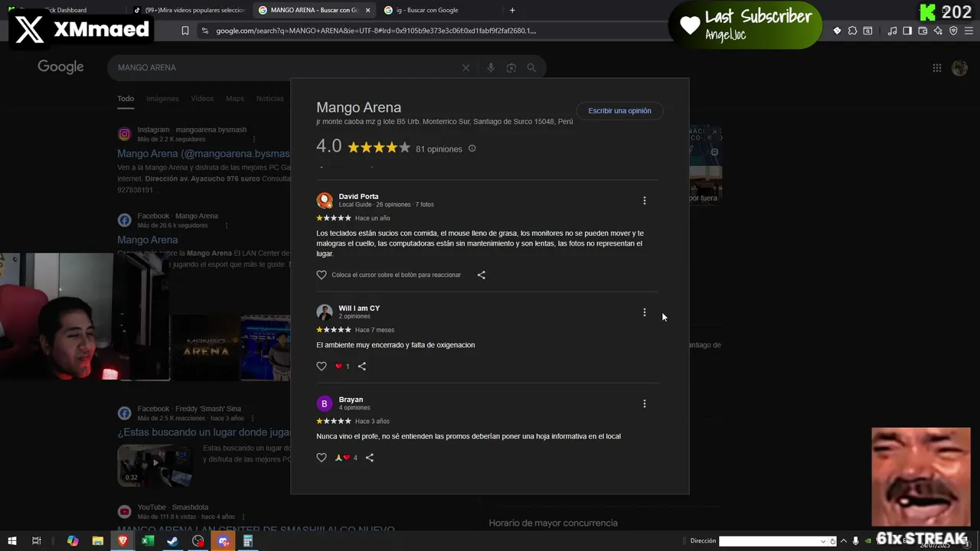Open the David Porta reviewer name
Viewport: 980px width, 551px height.
click(x=358, y=197)
